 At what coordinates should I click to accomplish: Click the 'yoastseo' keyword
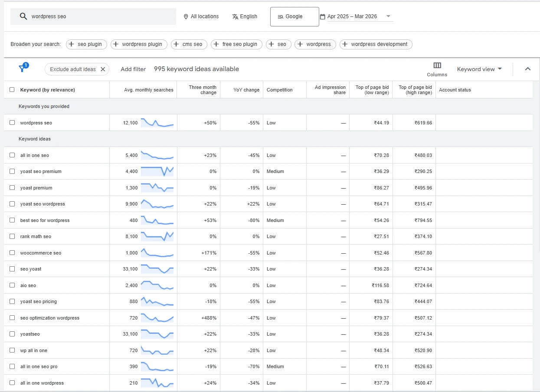click(x=30, y=334)
